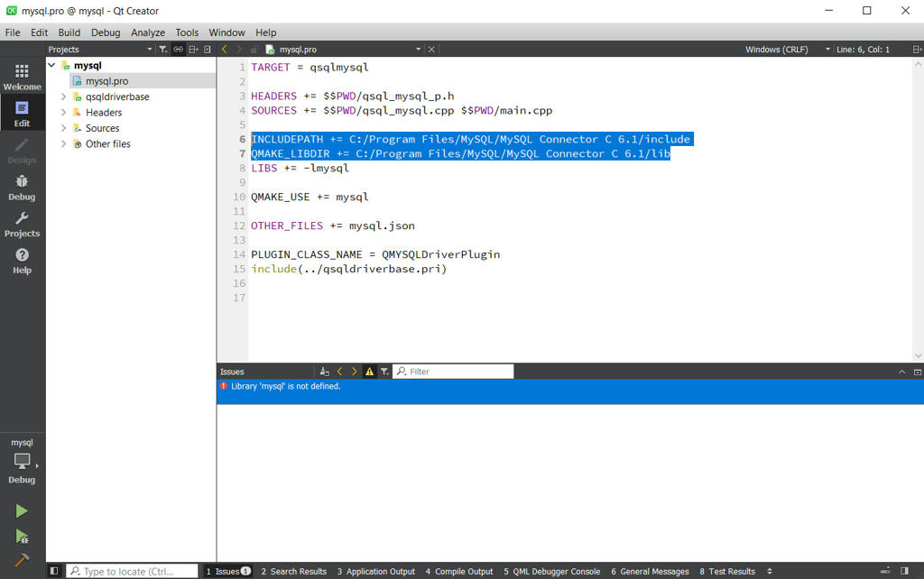This screenshot has height=579, width=924.
Task: Show the Application Output tab
Action: point(376,572)
